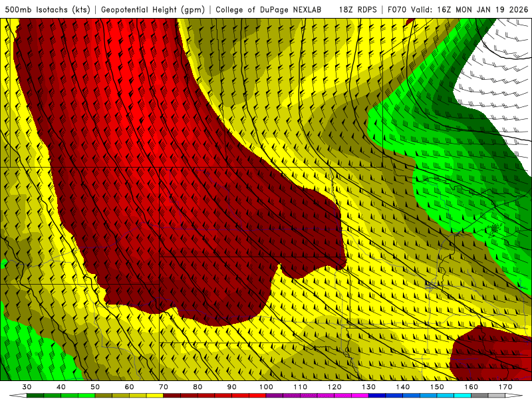Screen dimensions: 532x399
Task: Click the 'College of DuPage NEXLAB' label
Action: [x=269, y=10]
